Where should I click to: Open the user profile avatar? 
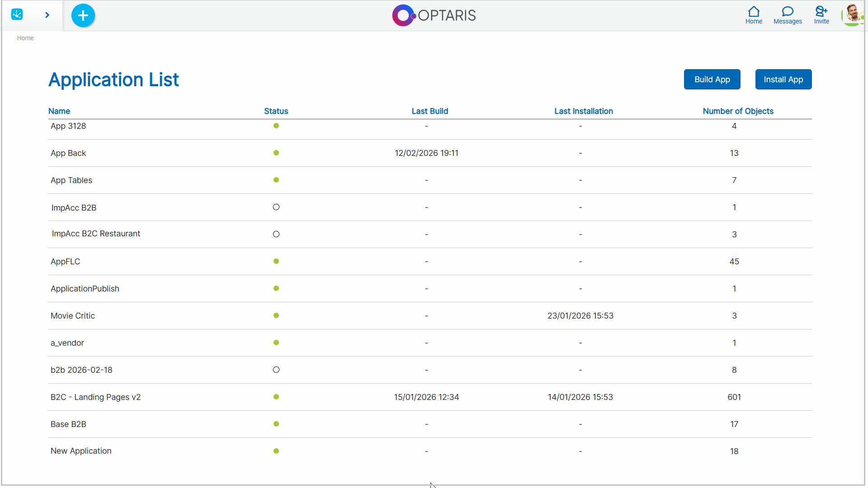[x=852, y=14]
